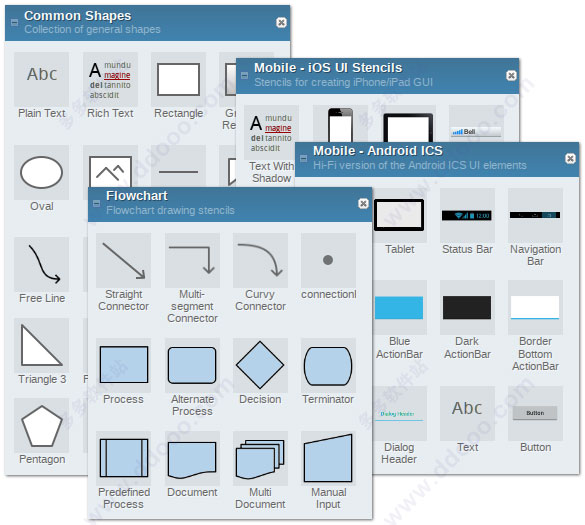The height and width of the screenshot is (525, 585).
Task: Select the Alternate Process shape
Action: (x=192, y=365)
